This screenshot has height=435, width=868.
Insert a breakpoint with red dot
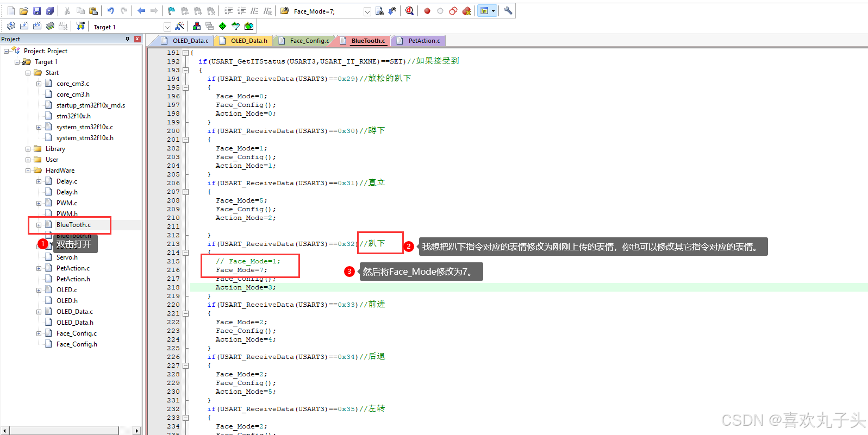pyautogui.click(x=427, y=11)
